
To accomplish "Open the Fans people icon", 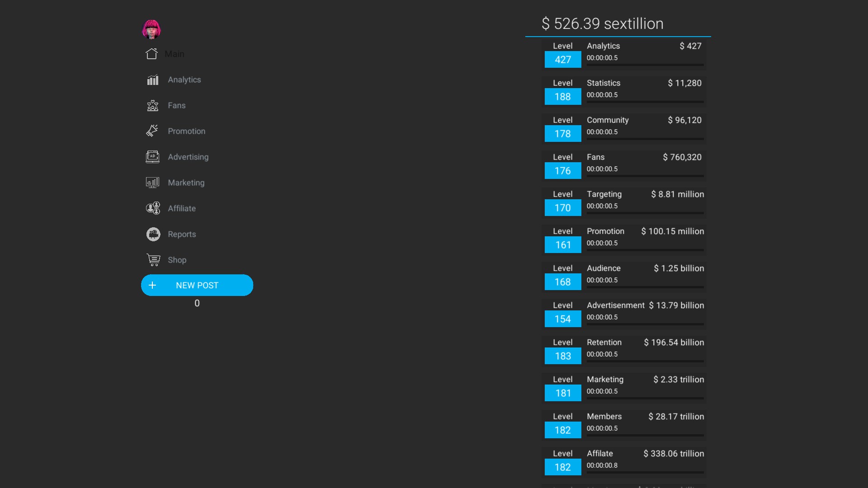I will [153, 106].
